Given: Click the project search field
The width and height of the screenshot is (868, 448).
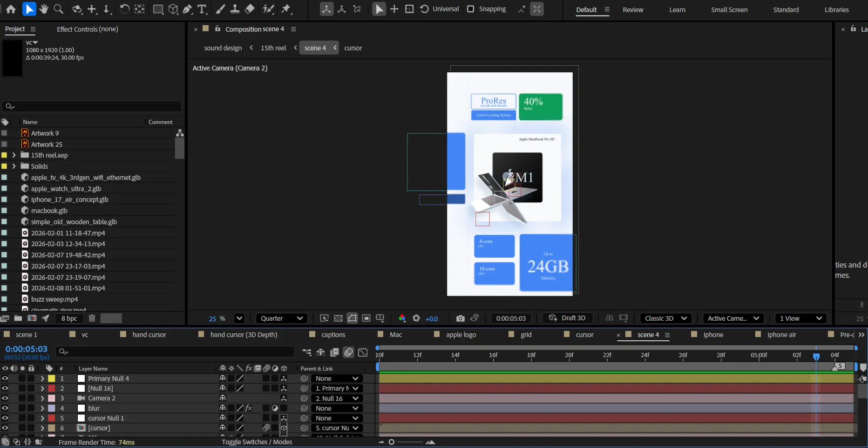Looking at the screenshot, I should click(x=93, y=106).
